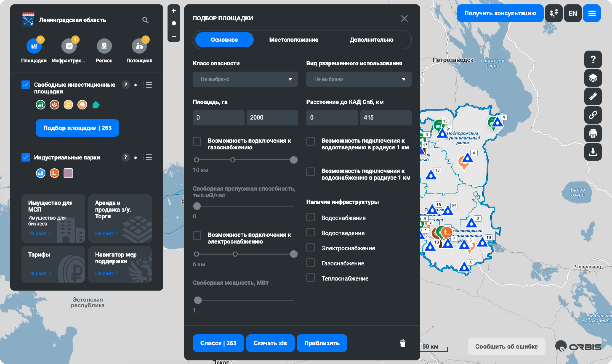Image resolution: width=612 pixels, height=364 pixels.
Task: Switch to the Местоположение tab
Action: point(293,40)
